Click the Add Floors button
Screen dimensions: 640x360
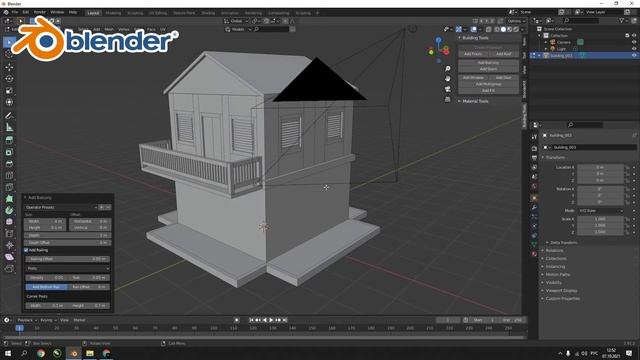(x=473, y=54)
